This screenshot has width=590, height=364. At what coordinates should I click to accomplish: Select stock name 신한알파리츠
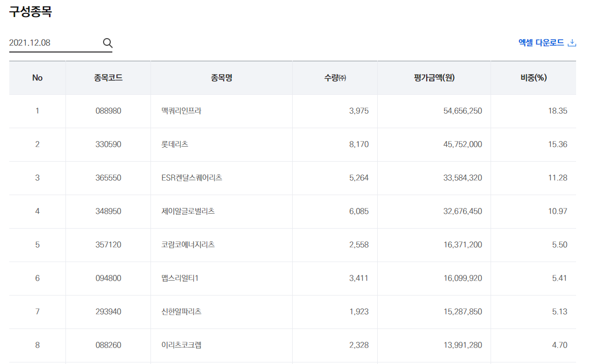pyautogui.click(x=181, y=311)
